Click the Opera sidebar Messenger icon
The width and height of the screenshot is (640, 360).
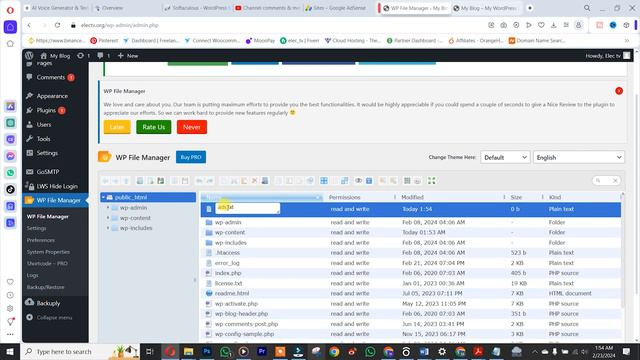[10, 156]
